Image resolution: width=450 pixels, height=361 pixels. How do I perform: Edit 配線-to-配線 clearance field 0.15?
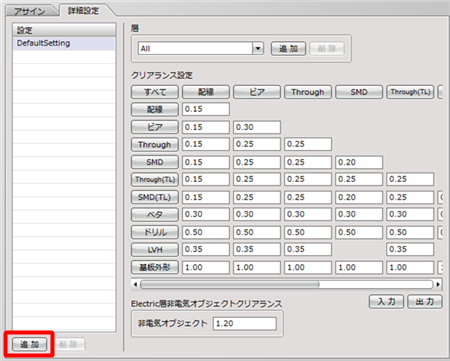point(206,109)
